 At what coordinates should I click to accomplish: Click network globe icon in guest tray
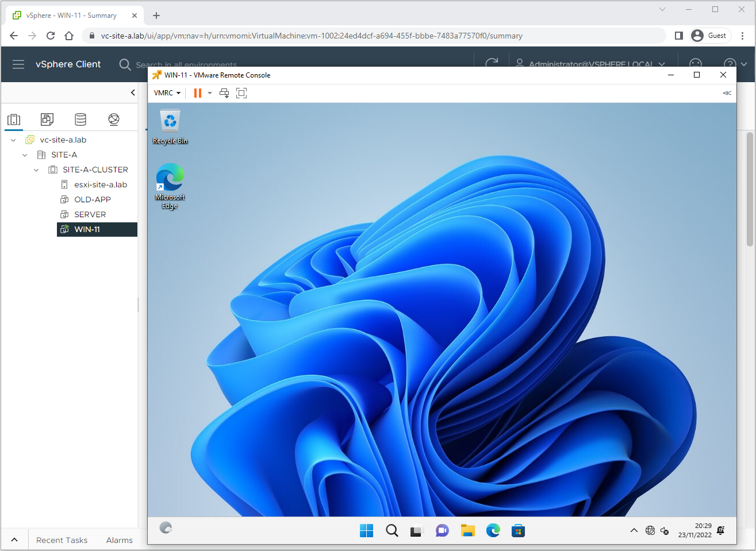click(650, 531)
